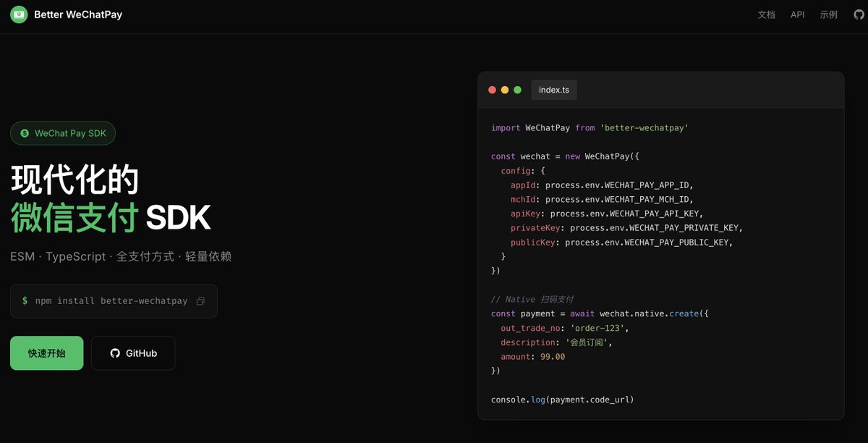Click the WeChat Pay SDK badge
Screen dimensions: 868x443
click(63, 133)
